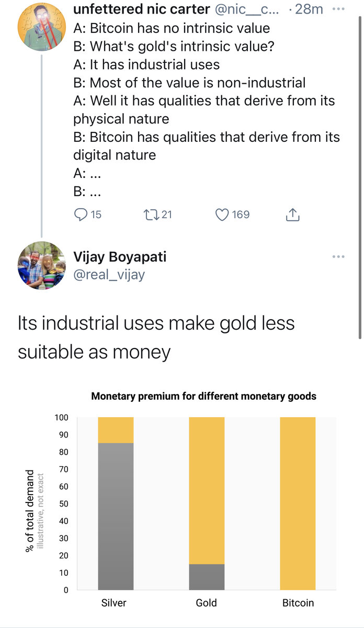Click unfettered nic carter display name
The height and width of the screenshot is (628, 364).
coord(141,9)
